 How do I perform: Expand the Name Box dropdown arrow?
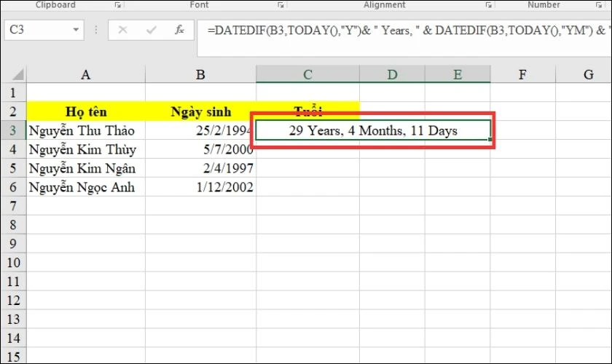pyautogui.click(x=76, y=30)
